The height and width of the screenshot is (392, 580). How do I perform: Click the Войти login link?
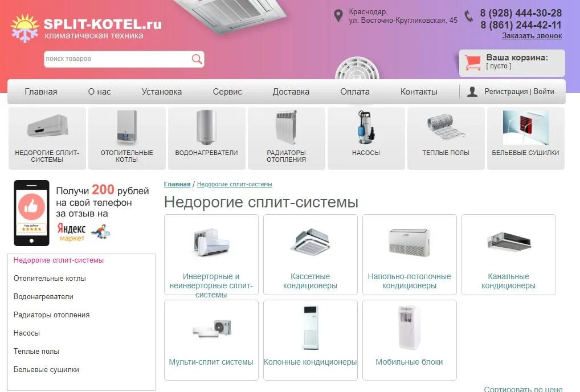tap(544, 91)
